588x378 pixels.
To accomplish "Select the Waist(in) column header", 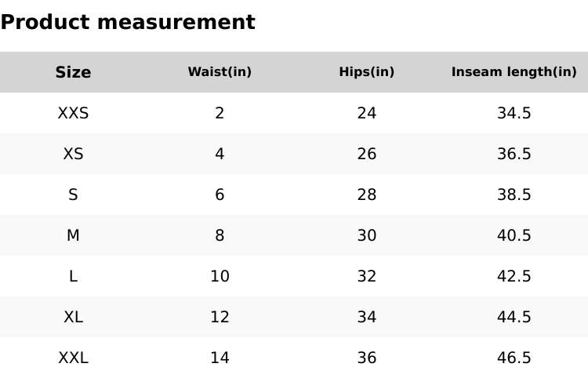I will tap(220, 72).
